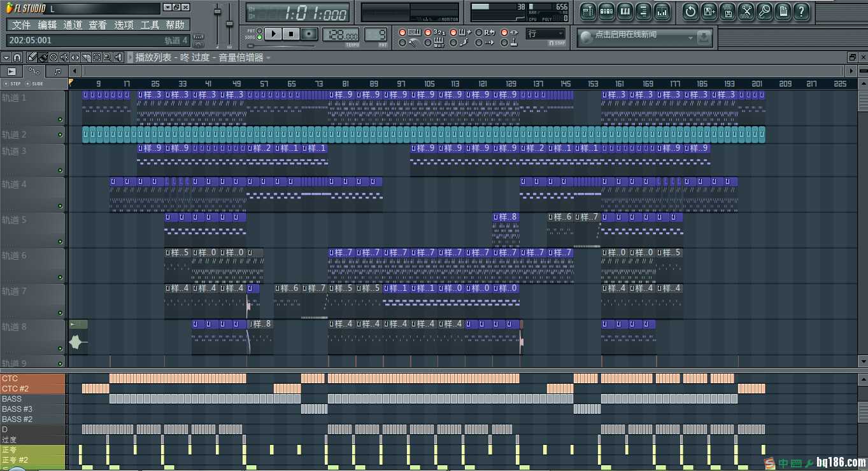Click bar 81 on the timeline ruler
Screen dimensions: 868x471
[x=346, y=83]
